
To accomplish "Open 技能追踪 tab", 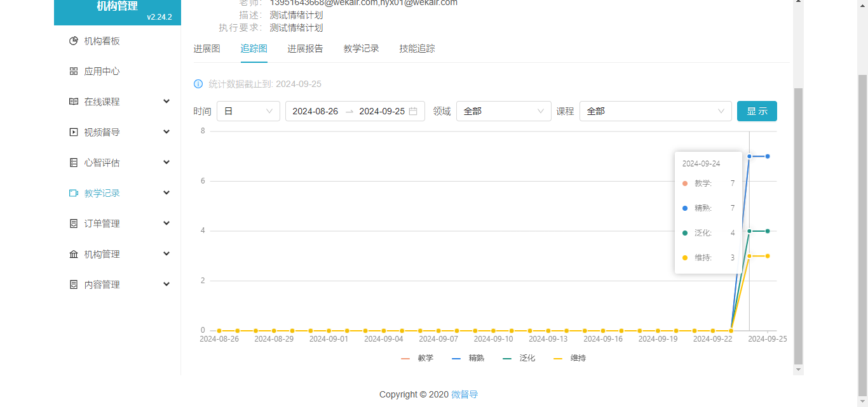I will (417, 49).
